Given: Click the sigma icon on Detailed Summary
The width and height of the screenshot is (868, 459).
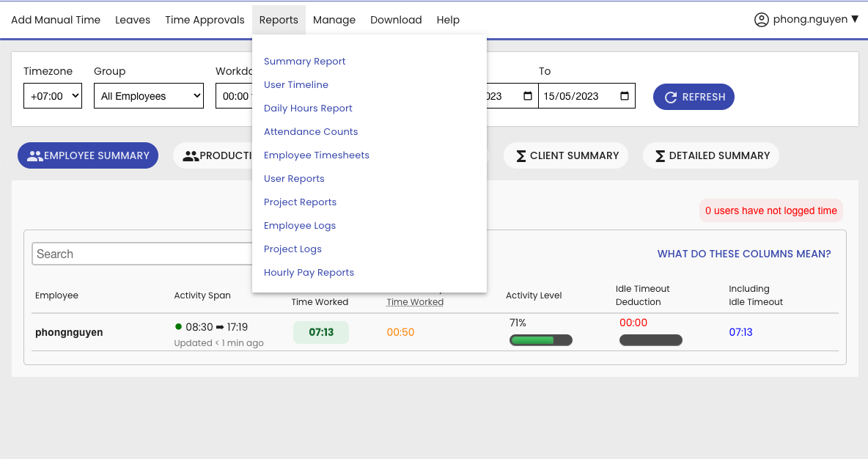Looking at the screenshot, I should click(660, 155).
